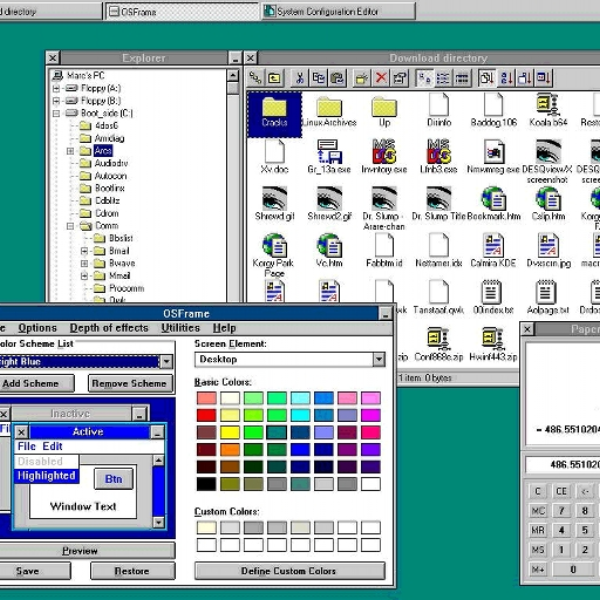This screenshot has height=600, width=600.
Task: Switch to System Configuration Editor on taskbar
Action: click(x=338, y=11)
